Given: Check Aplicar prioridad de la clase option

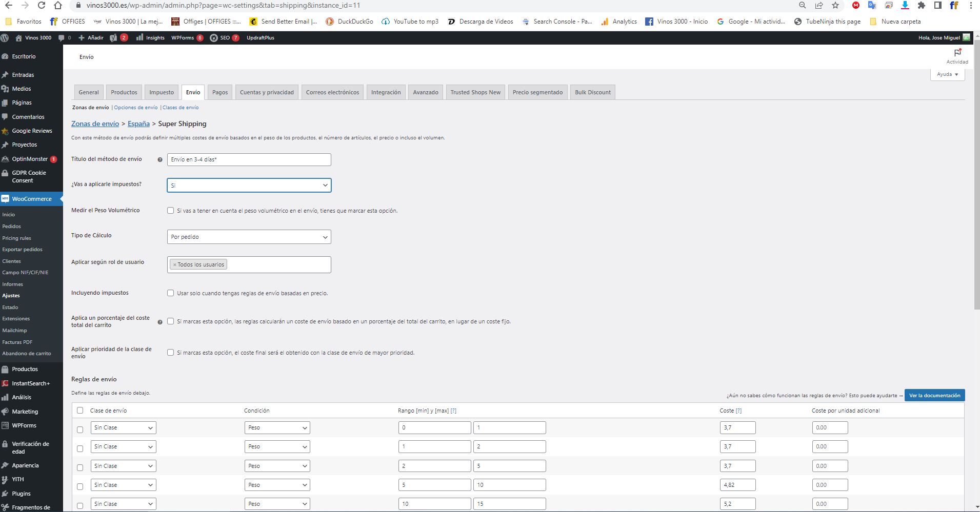Looking at the screenshot, I should point(171,353).
